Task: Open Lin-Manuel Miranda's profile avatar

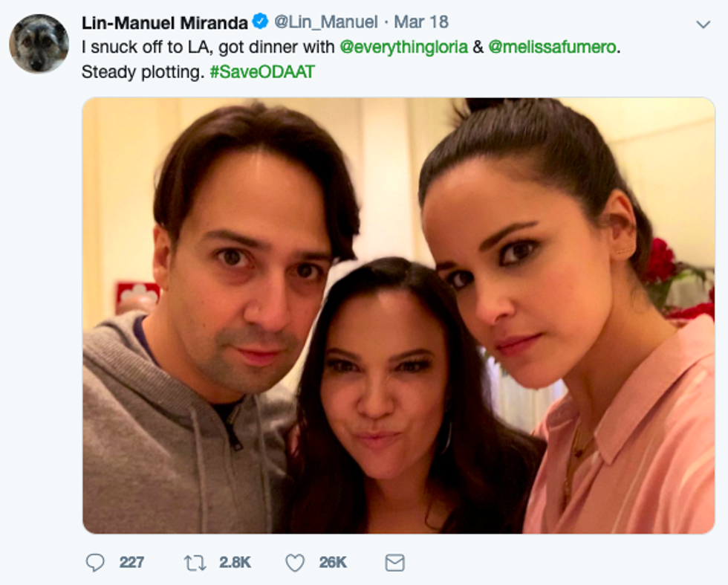Action: tap(39, 44)
